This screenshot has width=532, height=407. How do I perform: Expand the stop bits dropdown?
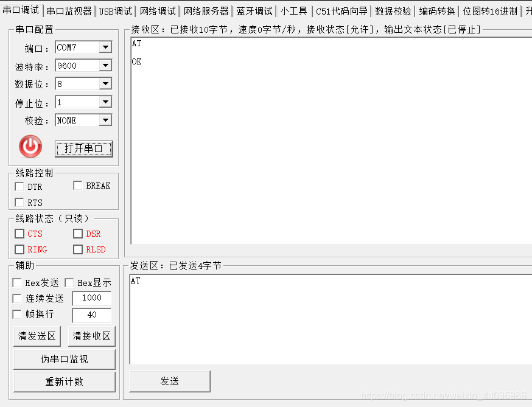(x=105, y=102)
